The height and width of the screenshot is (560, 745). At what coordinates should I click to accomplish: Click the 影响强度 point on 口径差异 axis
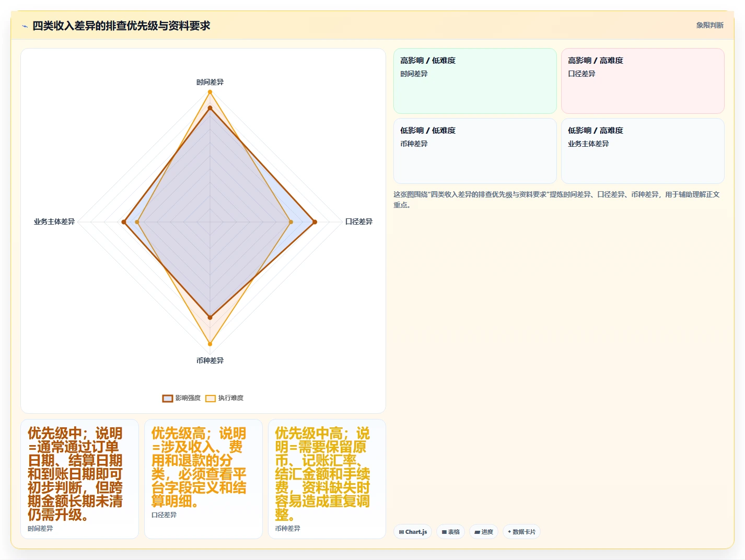[x=315, y=222]
